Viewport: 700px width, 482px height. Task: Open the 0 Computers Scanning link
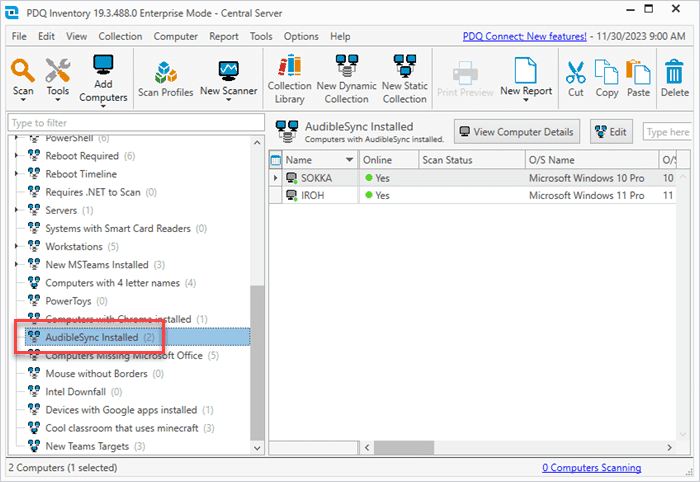[x=592, y=467]
